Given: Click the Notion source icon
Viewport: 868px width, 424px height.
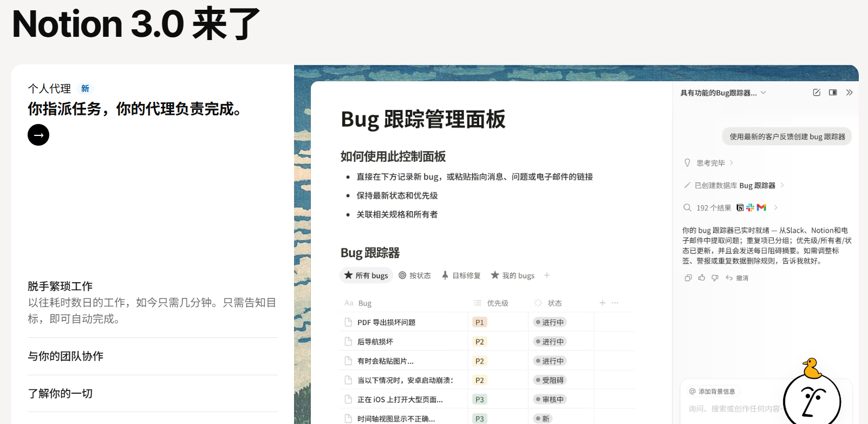Looking at the screenshot, I should click(740, 207).
